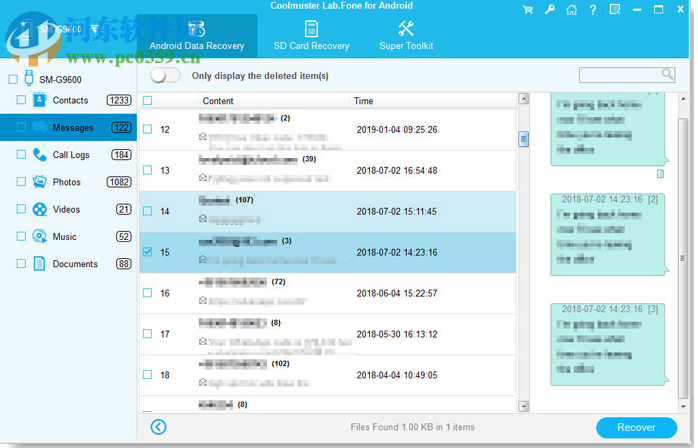Click the Photos category icon
Image resolution: width=698 pixels, height=448 pixels.
tap(40, 182)
